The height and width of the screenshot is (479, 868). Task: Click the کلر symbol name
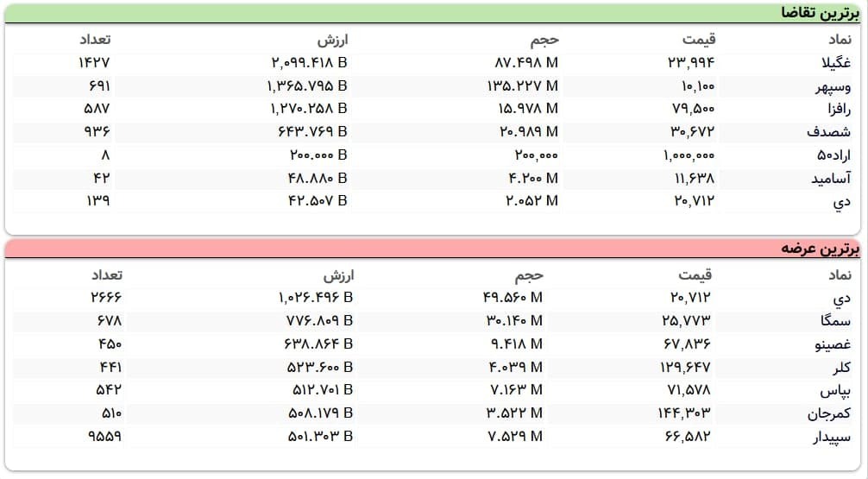click(x=841, y=367)
